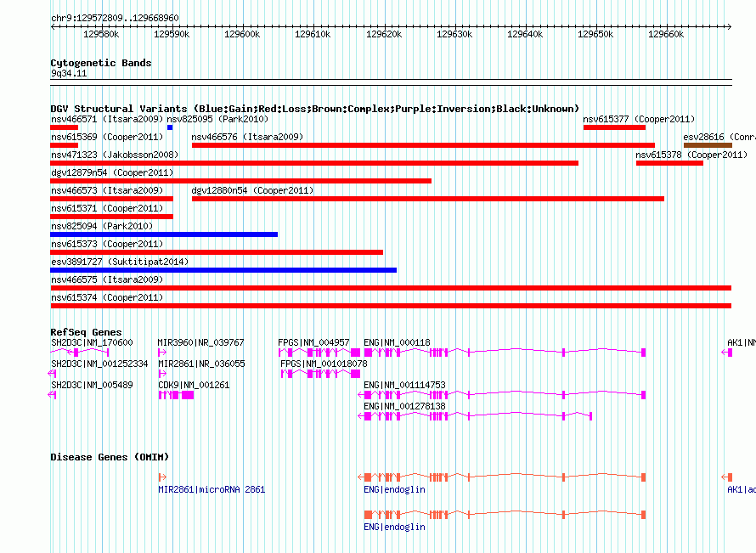Open the FPGS|NM_004957 transcript
Image resolution: width=756 pixels, height=553 pixels.
tap(313, 342)
